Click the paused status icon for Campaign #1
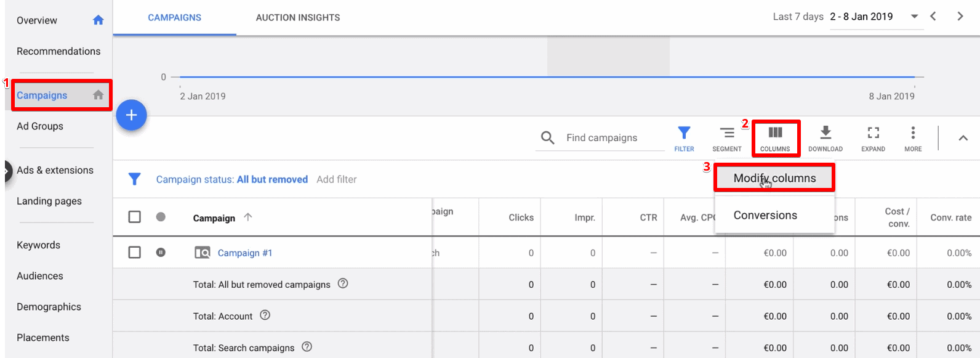 click(161, 253)
